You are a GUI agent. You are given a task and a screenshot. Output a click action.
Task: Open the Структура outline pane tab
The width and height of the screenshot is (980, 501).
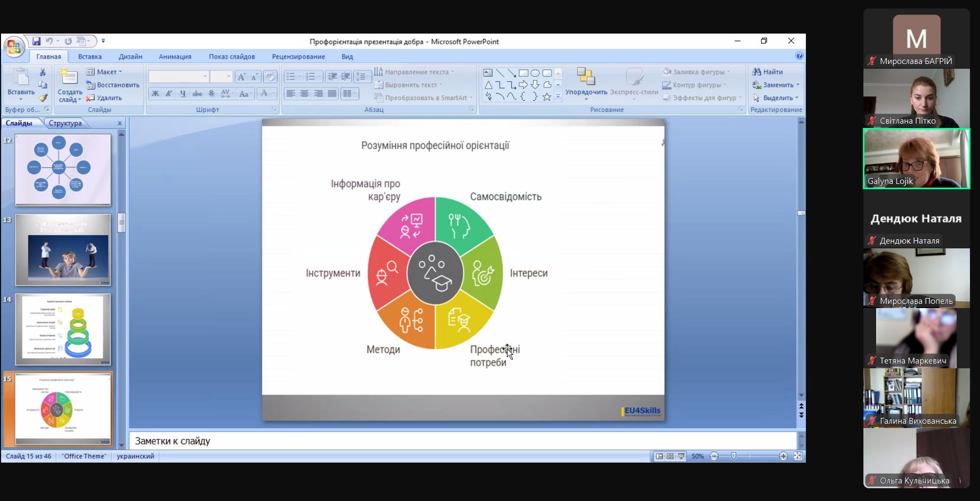(65, 123)
